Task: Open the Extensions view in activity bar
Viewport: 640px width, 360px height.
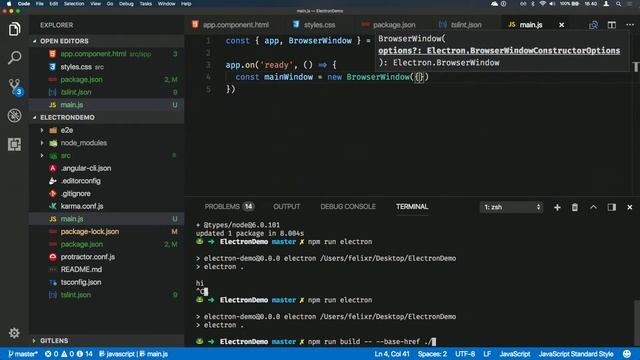Action: click(x=14, y=144)
